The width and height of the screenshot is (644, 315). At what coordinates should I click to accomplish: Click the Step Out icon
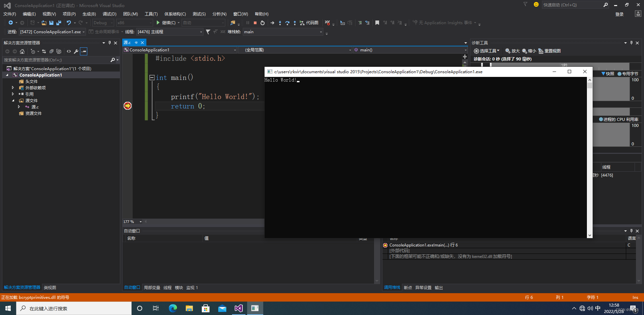(x=295, y=23)
